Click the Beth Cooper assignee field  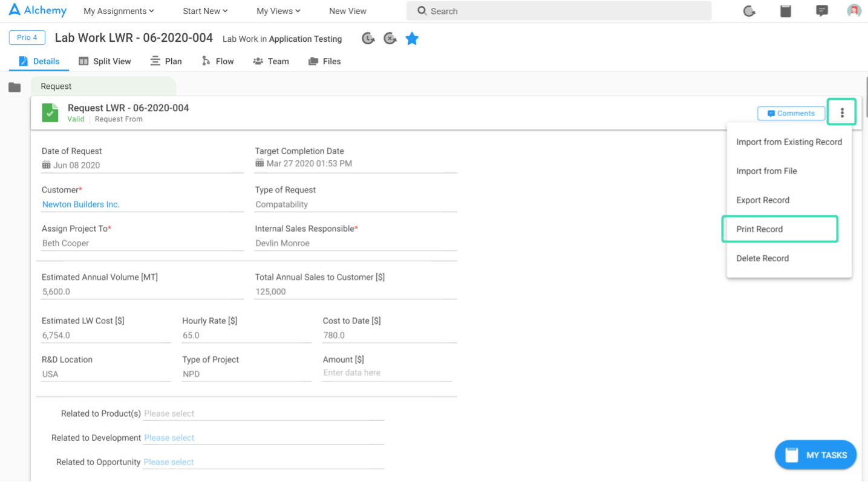tap(142, 243)
